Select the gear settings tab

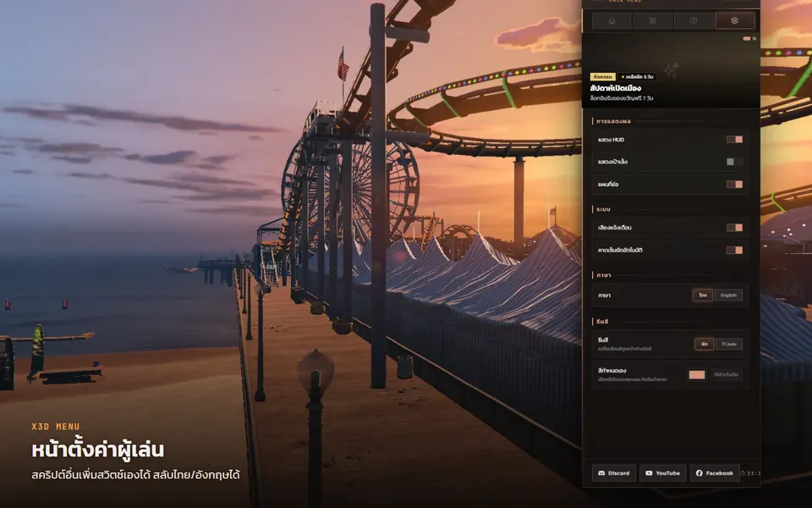click(734, 20)
